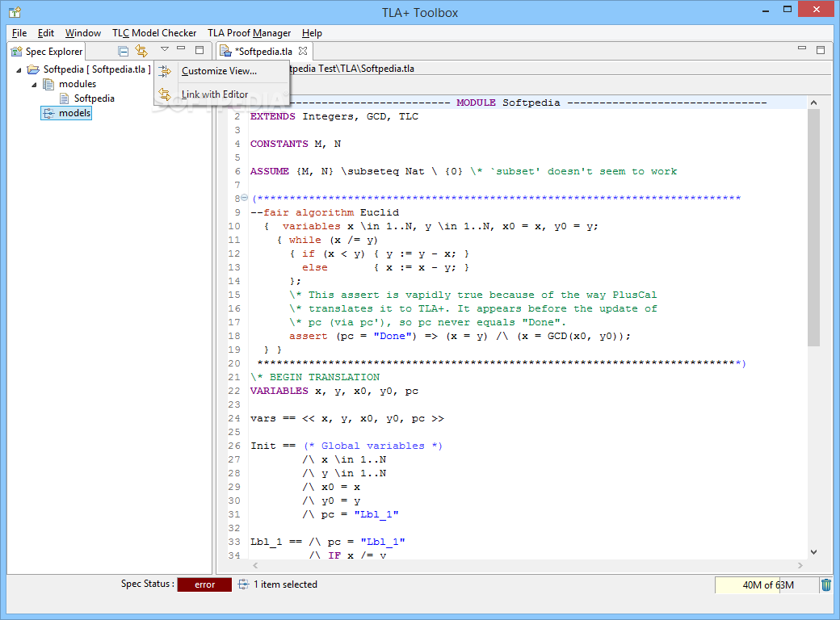
Task: Choose Customize View... from the dropdown menu
Action: (219, 71)
